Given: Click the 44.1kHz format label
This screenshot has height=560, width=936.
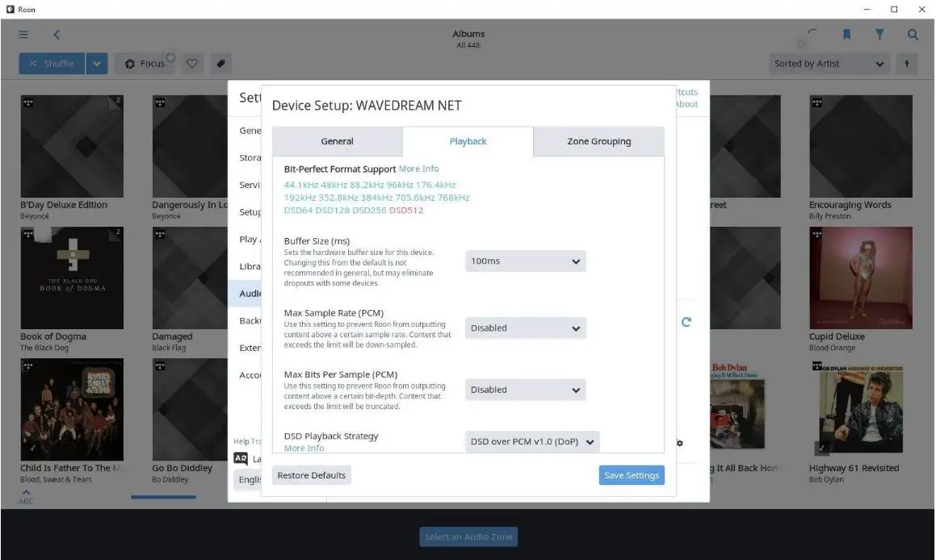Looking at the screenshot, I should tap(301, 185).
